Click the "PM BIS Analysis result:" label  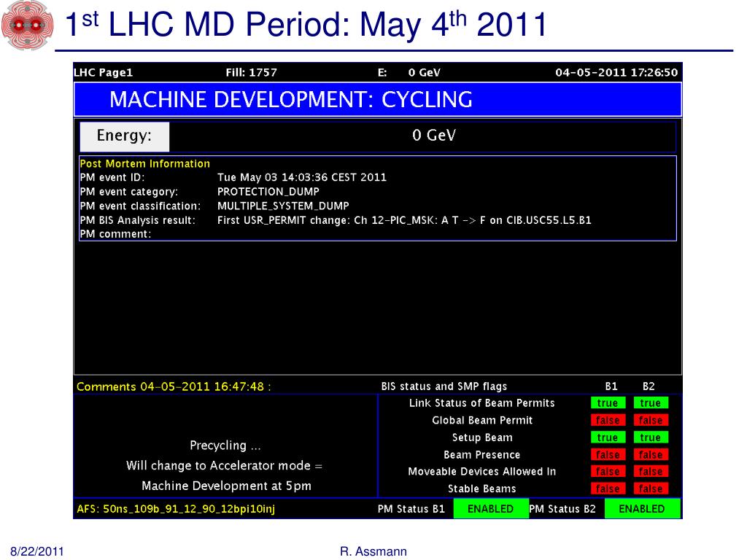point(138,220)
